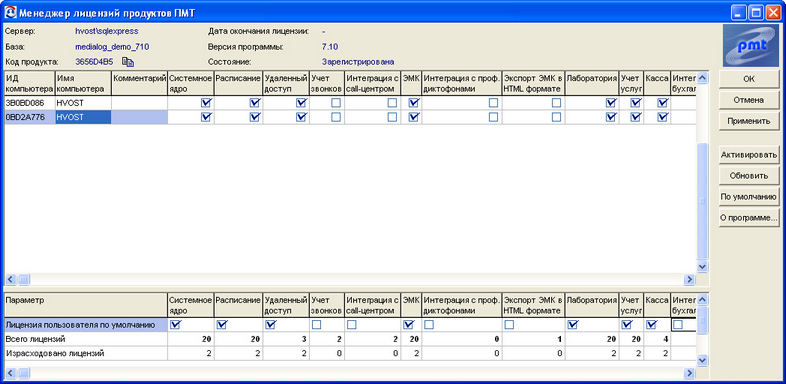The image size is (786, 384).
Task: Confirm with the OK button
Action: (748, 79)
